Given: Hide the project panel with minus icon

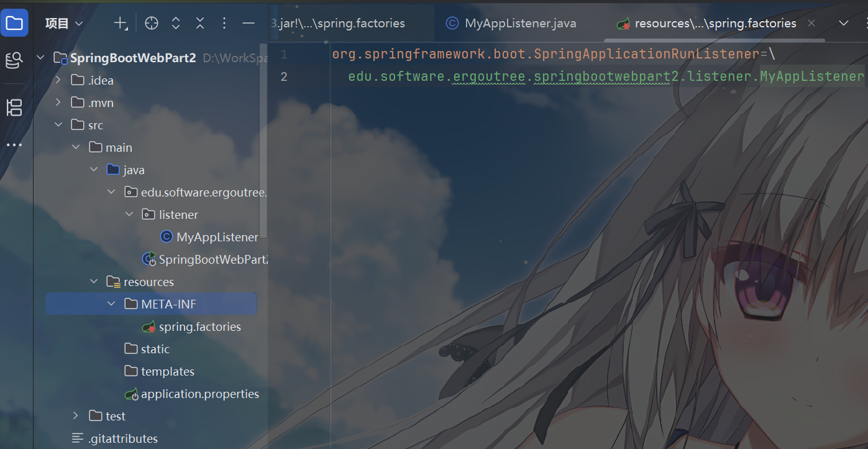Looking at the screenshot, I should click(249, 24).
